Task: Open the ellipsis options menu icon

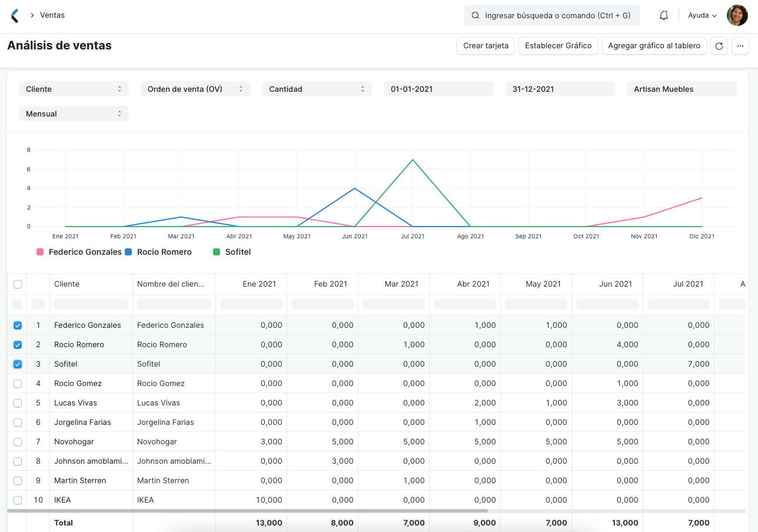Action: coord(740,45)
